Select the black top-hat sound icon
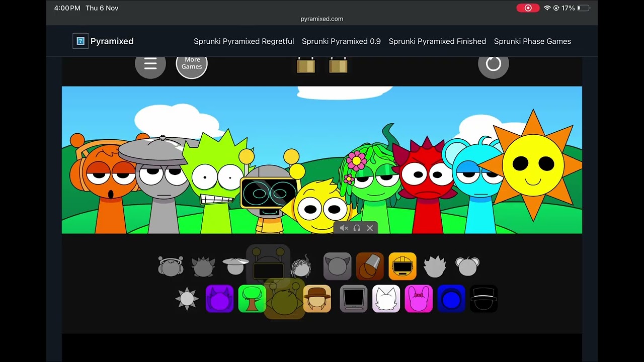Screen dimensions: 644x362 [484, 299]
